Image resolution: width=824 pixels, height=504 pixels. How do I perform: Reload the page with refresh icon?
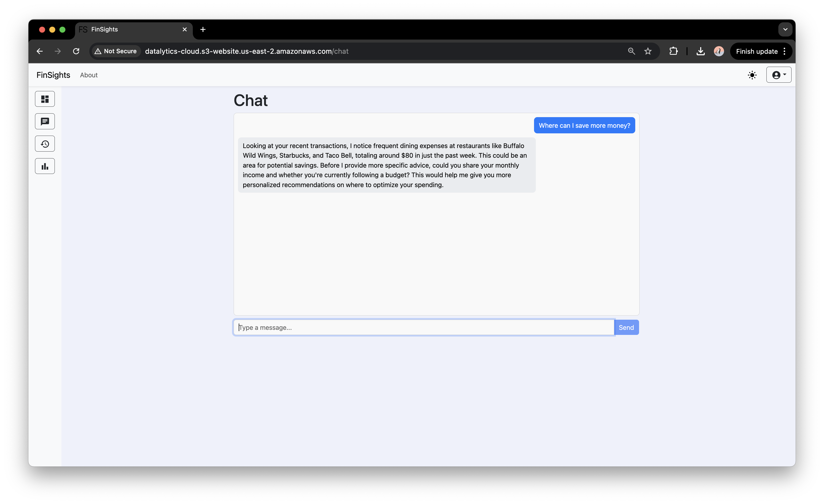tap(76, 51)
